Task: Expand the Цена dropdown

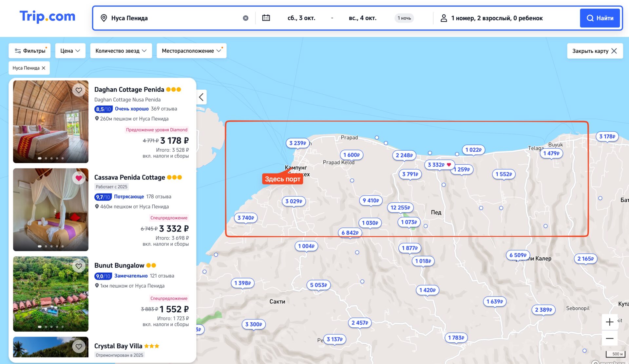Action: [70, 51]
